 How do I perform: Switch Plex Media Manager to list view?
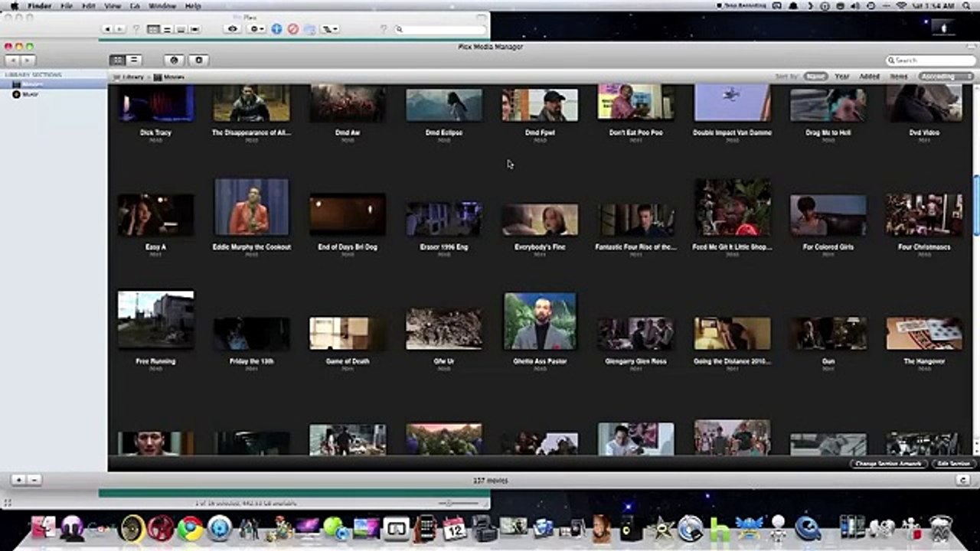134,60
